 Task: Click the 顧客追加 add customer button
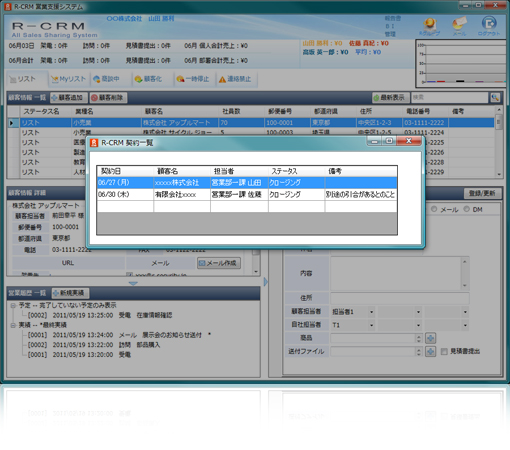click(x=68, y=98)
